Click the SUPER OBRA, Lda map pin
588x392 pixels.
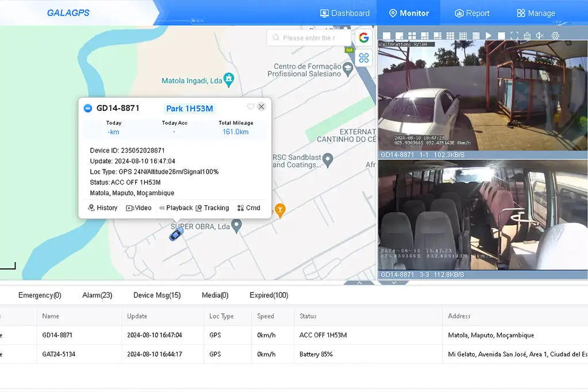(236, 226)
